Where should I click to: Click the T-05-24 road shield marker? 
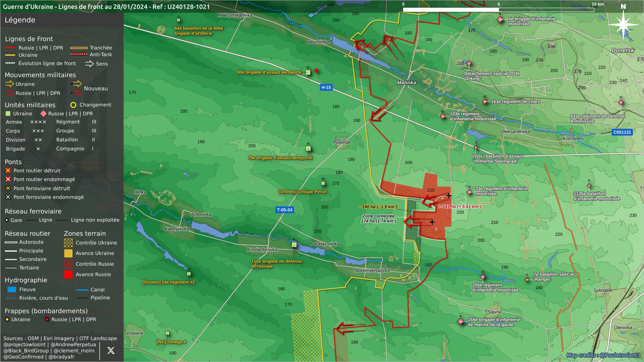point(284,210)
